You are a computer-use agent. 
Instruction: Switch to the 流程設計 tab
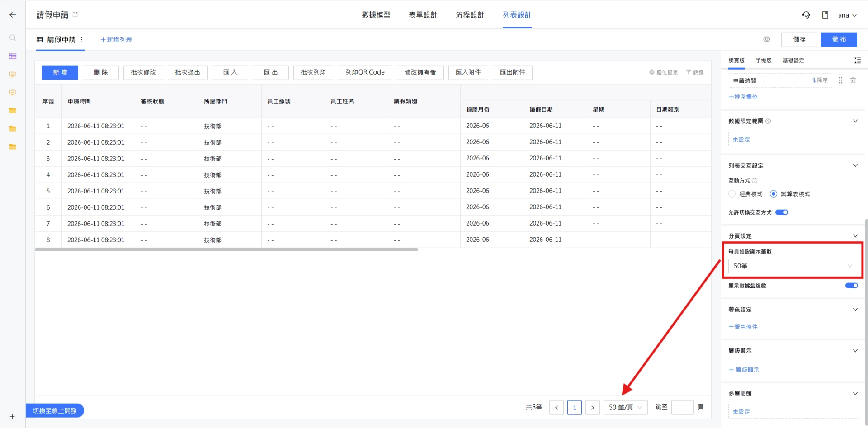[470, 15]
